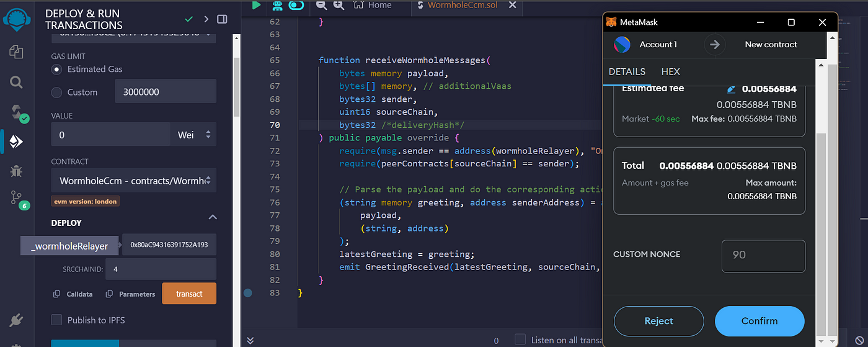Screen dimensions: 868x347
Task: Open the Deploy & Run sidebar icon
Action: pos(16,142)
